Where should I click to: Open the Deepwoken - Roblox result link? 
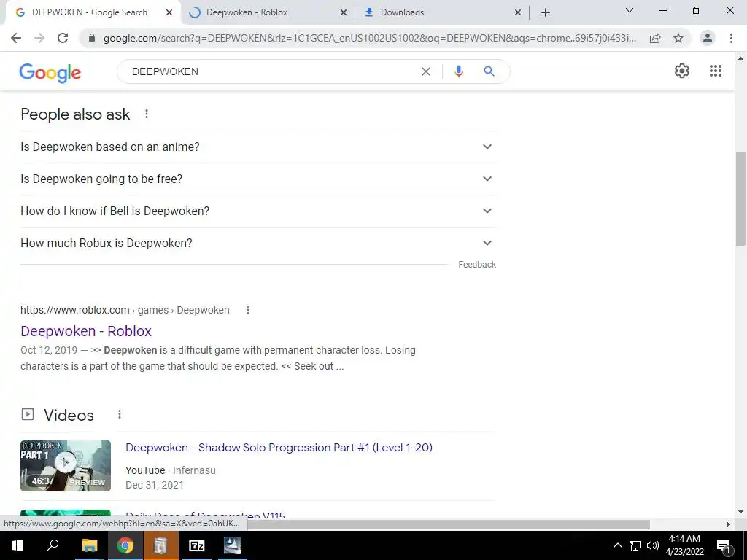tap(86, 331)
